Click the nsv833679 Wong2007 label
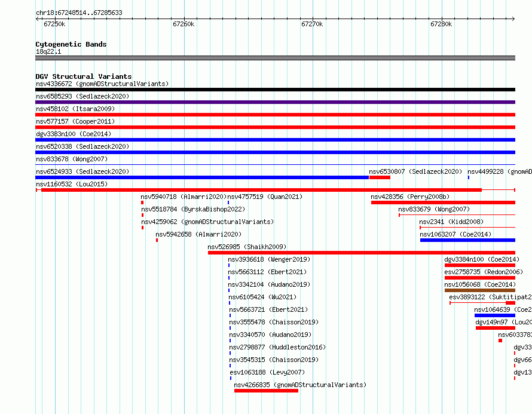The width and height of the screenshot is (532, 414). pos(434,209)
